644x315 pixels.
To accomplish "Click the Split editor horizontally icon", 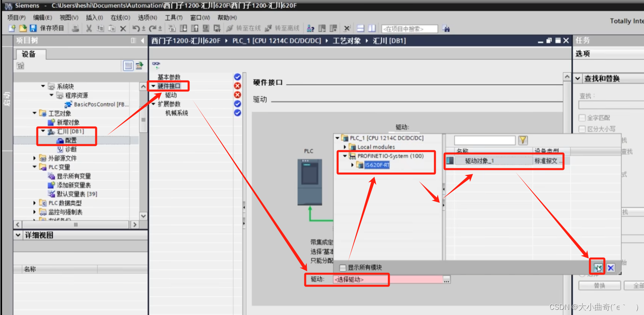I will (x=360, y=28).
